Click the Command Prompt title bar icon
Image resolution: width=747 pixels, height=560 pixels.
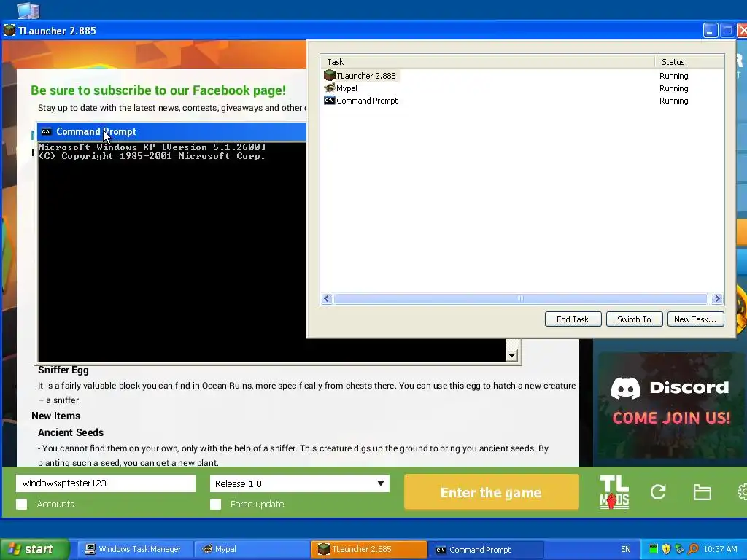click(46, 132)
